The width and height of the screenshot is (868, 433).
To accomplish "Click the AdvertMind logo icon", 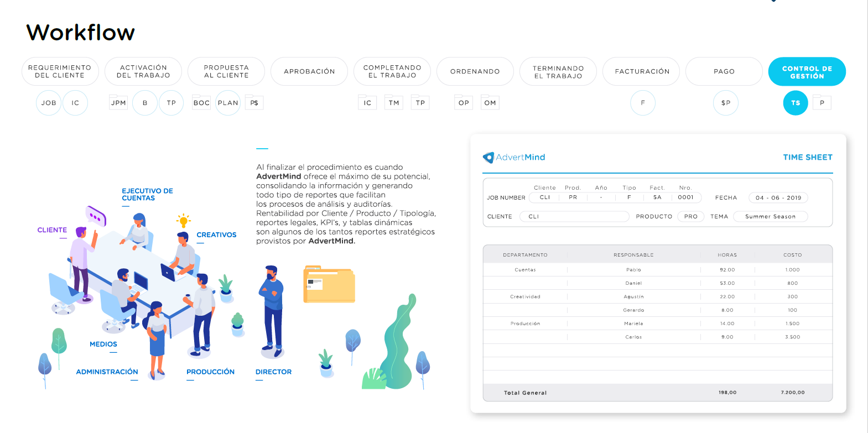I will [488, 158].
